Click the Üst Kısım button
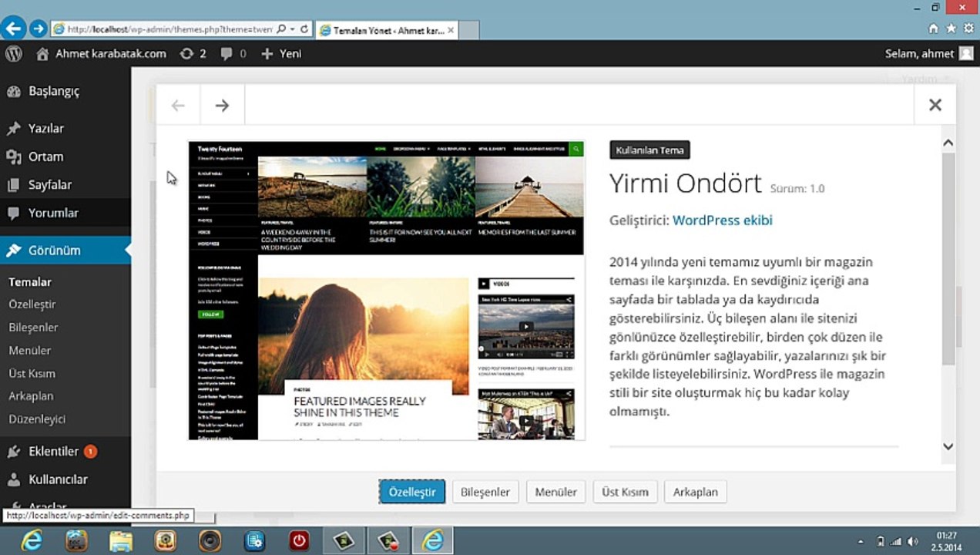Image resolution: width=980 pixels, height=555 pixels. [x=625, y=492]
